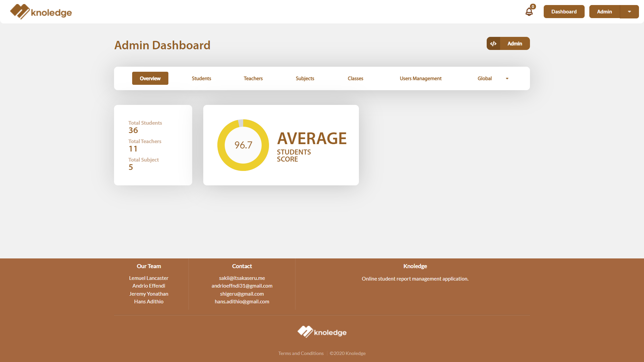
Task: Click the notification bell icon
Action: point(529,11)
